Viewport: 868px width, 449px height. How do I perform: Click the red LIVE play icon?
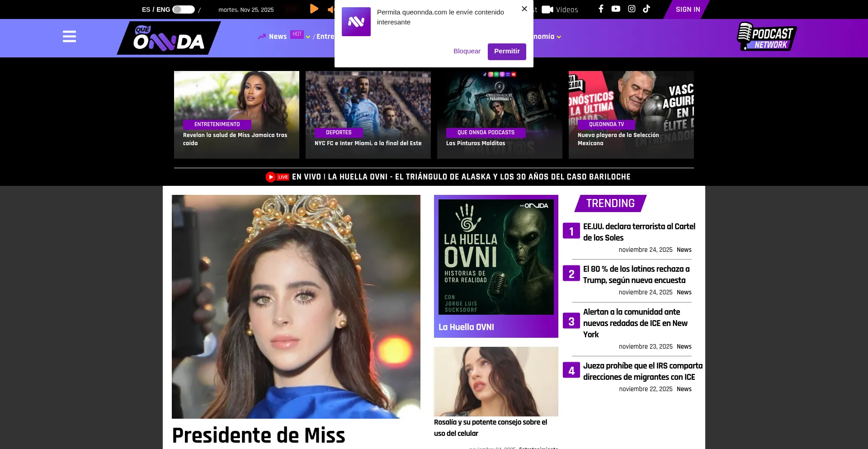[x=271, y=177]
